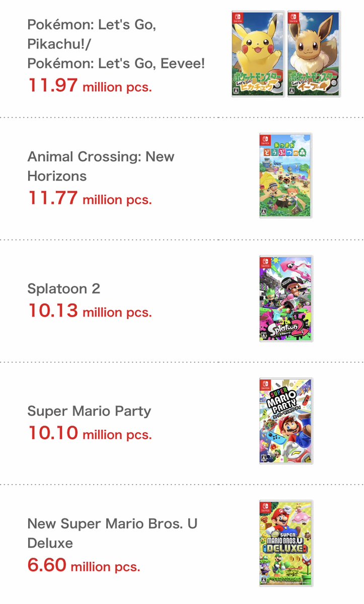
Task: Open the Super Mario Party cover image
Action: click(x=285, y=421)
